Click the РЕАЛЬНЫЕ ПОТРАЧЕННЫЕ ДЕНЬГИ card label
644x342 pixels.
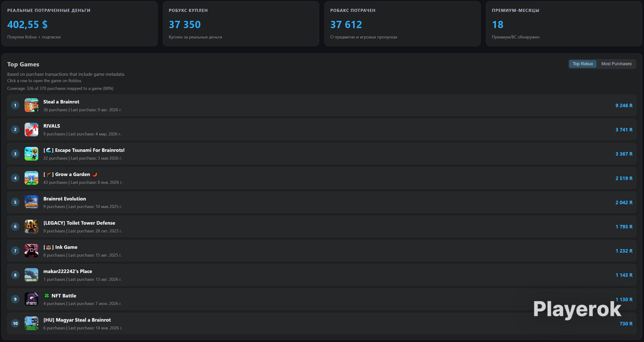pos(49,11)
